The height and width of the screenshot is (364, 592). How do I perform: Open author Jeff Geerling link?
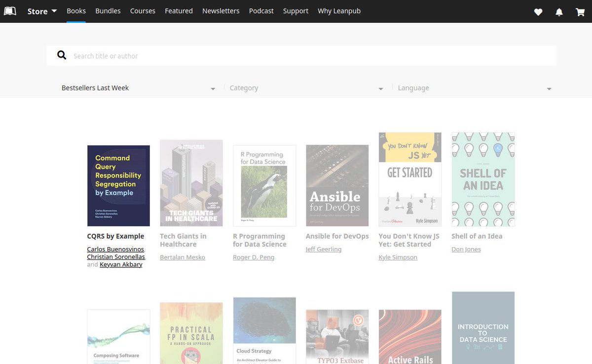click(x=324, y=249)
